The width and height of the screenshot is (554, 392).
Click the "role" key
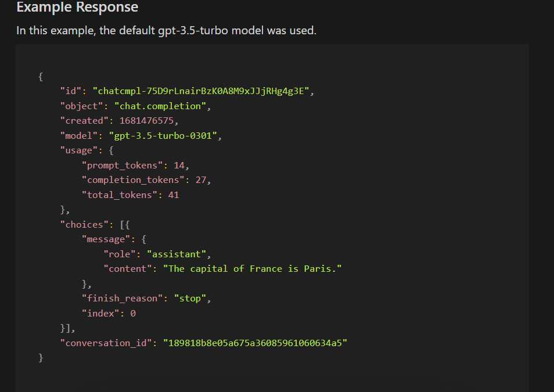point(120,254)
